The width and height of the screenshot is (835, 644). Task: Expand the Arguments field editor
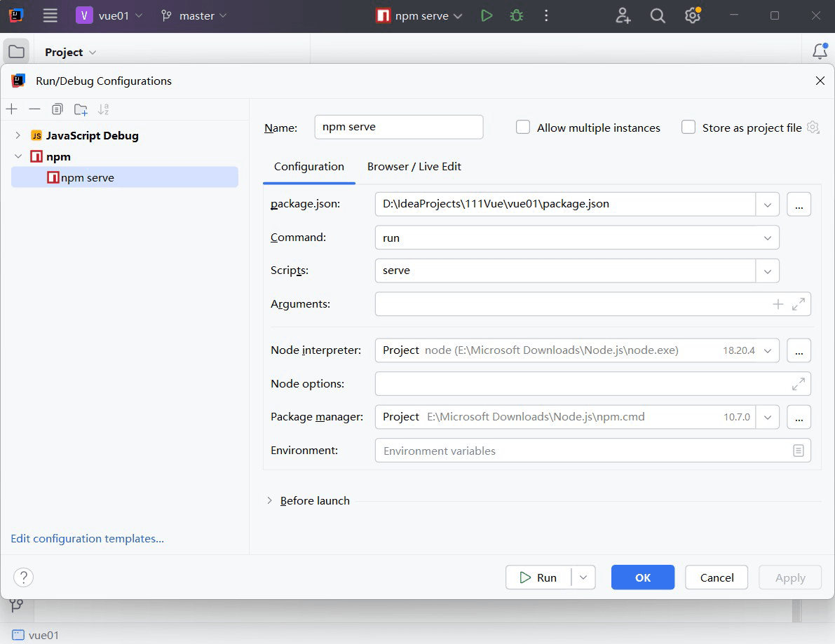pyautogui.click(x=798, y=304)
